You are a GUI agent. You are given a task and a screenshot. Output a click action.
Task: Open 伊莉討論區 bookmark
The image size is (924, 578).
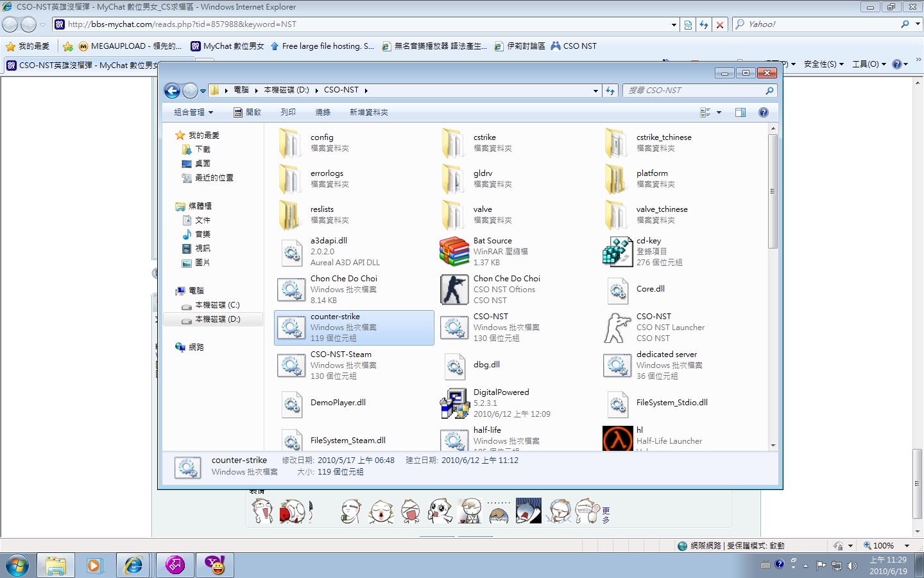tap(519, 46)
